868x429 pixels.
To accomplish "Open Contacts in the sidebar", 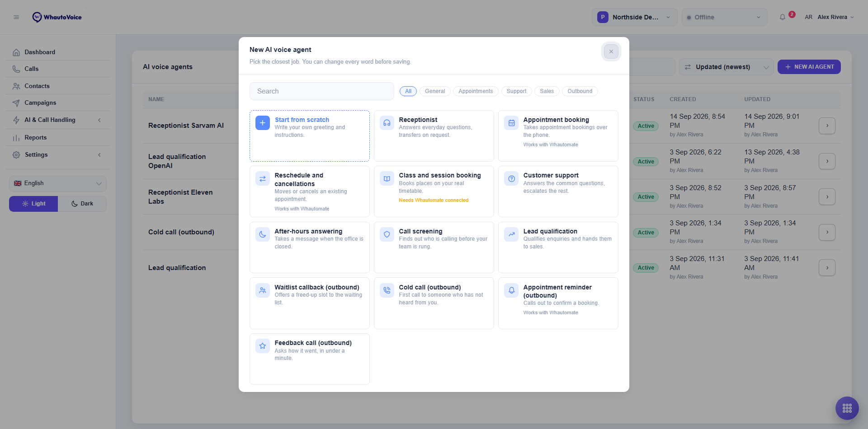I will 58,86.
